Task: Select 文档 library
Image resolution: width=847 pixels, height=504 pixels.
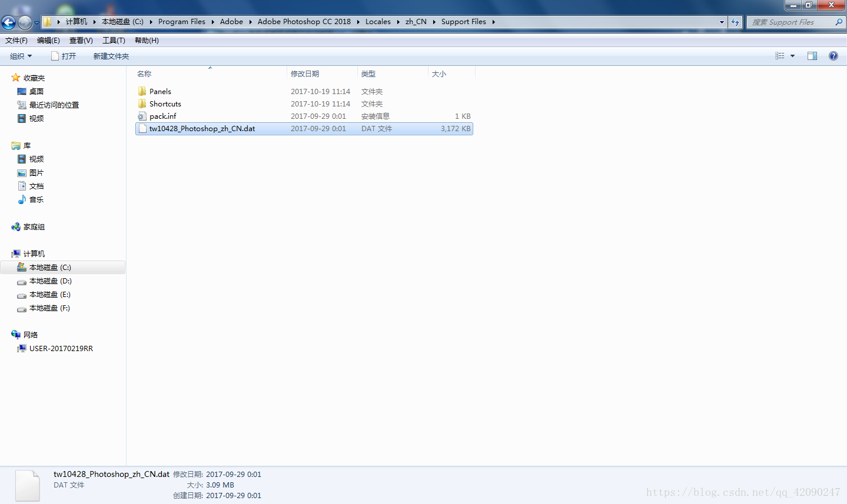Action: pyautogui.click(x=36, y=186)
